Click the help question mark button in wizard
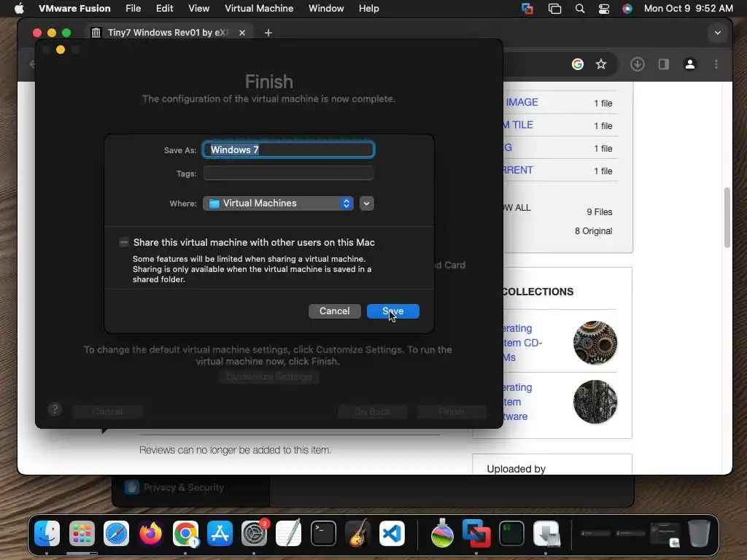 coord(55,410)
